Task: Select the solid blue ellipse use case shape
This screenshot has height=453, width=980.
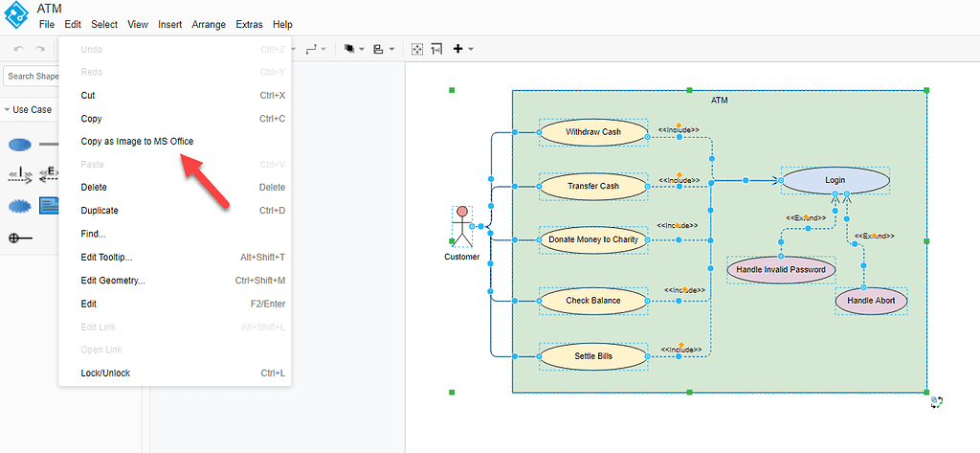Action: [20, 146]
